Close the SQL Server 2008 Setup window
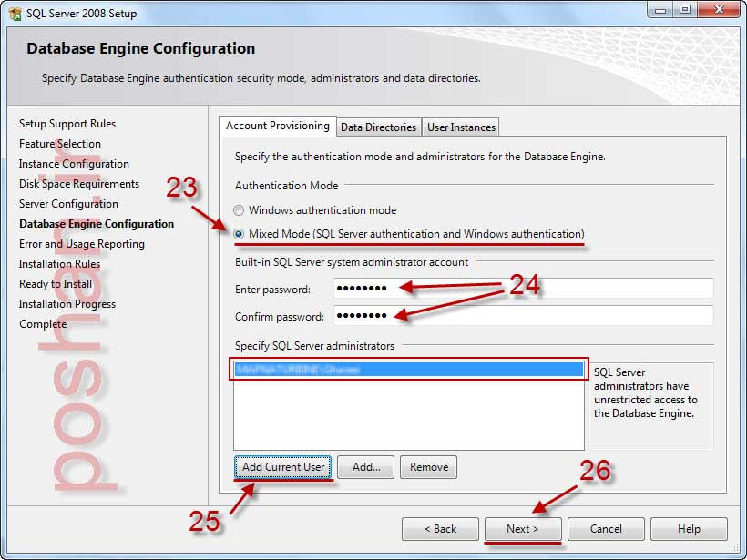 click(x=719, y=9)
